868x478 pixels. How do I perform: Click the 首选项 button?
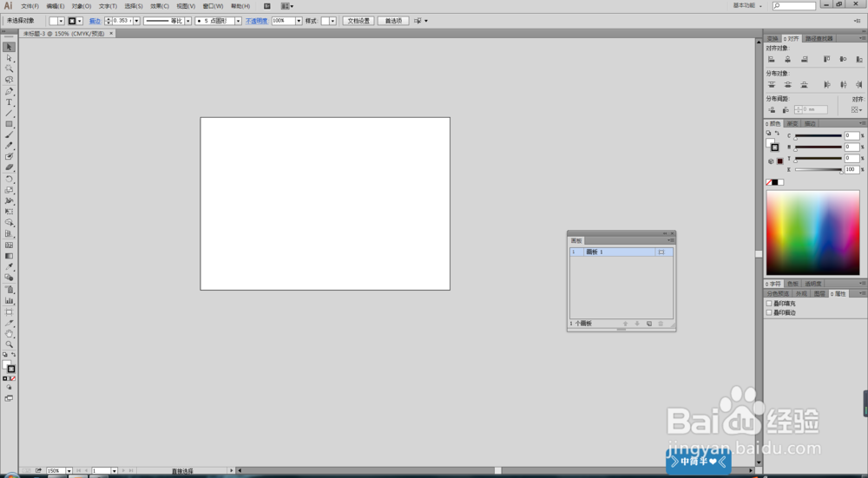point(393,21)
